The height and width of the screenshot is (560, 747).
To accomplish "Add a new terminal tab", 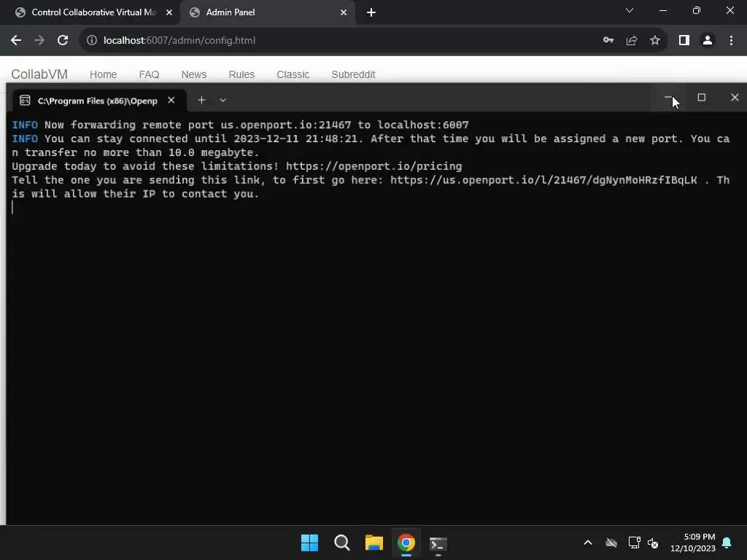I will [x=201, y=100].
